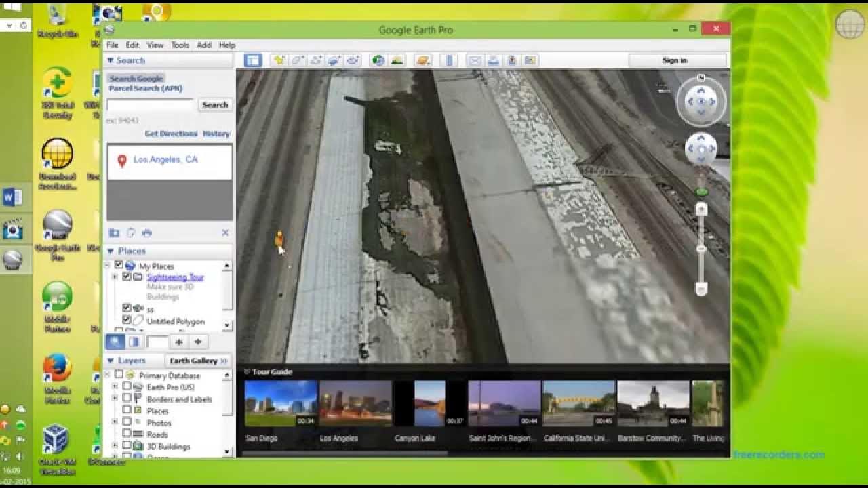This screenshot has width=868, height=488.
Task: Uncheck the Sightseeing Tour checkbox
Action: point(126,277)
